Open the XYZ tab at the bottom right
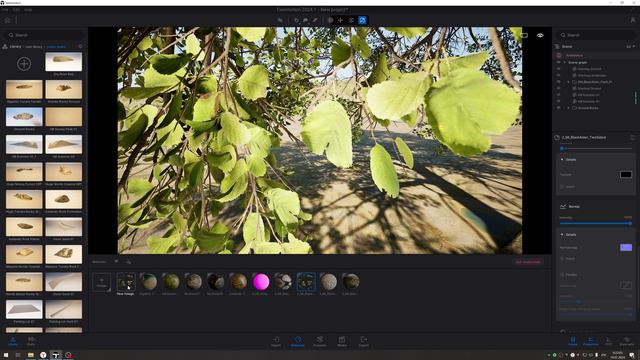Image resolution: width=640 pixels, height=360 pixels. click(609, 341)
